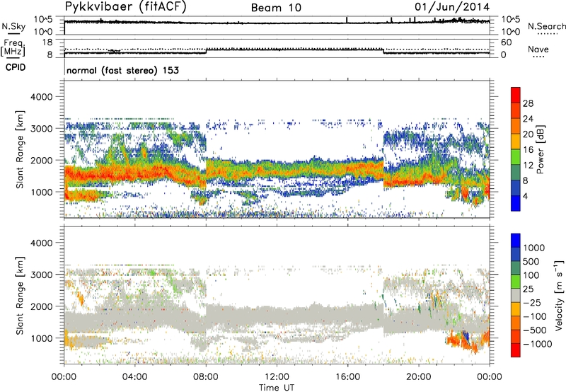
Task: Click the 1000 value on the Velocity colorbar
Action: [534, 248]
